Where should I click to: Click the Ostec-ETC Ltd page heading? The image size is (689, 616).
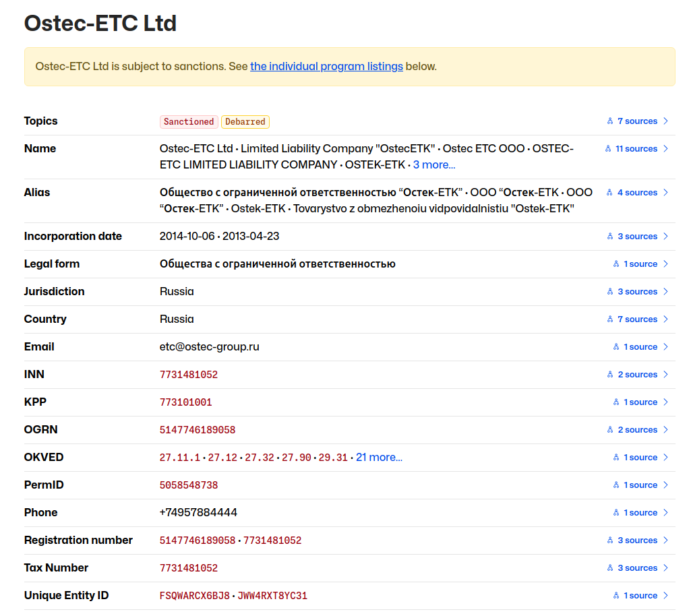tap(100, 24)
